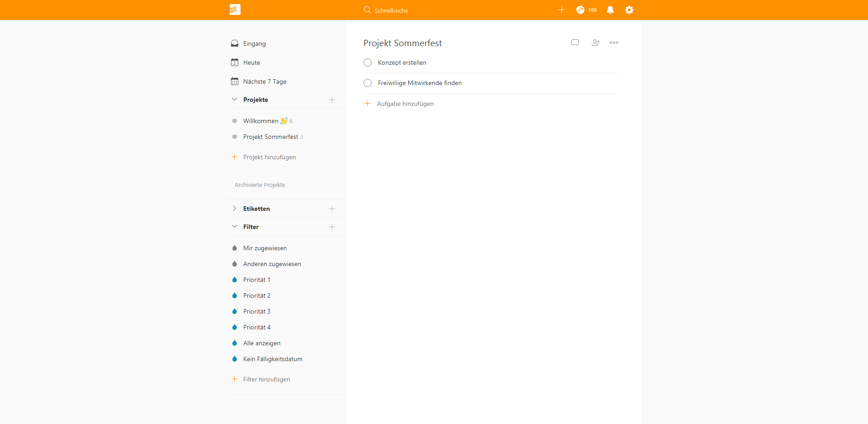This screenshot has width=868, height=424.
Task: Complete the task Konzept erstellen
Action: [x=368, y=62]
